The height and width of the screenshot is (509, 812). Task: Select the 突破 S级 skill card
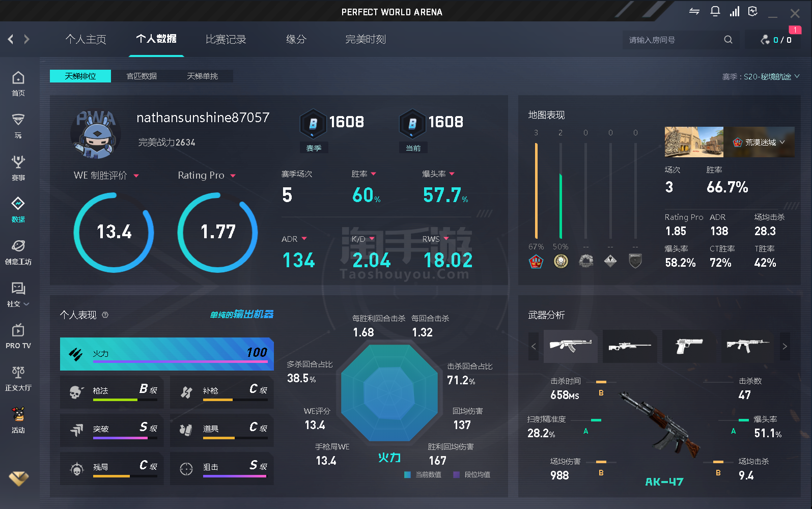point(112,430)
